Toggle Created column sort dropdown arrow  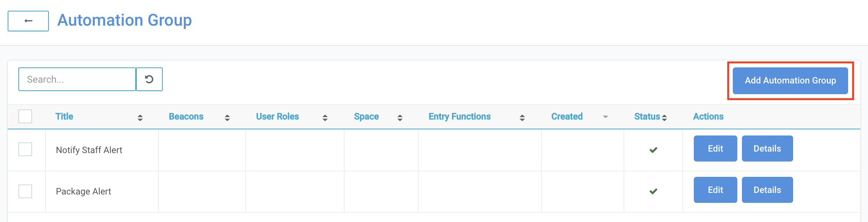point(606,117)
